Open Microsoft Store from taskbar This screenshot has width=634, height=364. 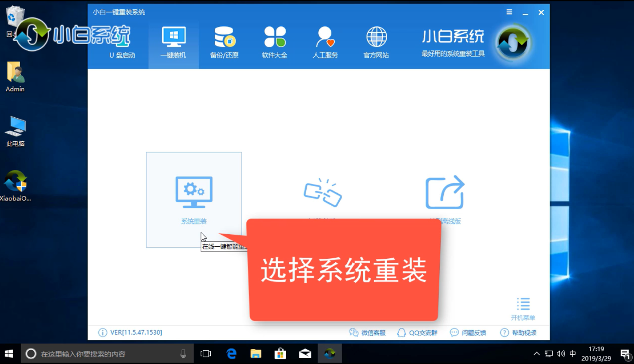280,354
